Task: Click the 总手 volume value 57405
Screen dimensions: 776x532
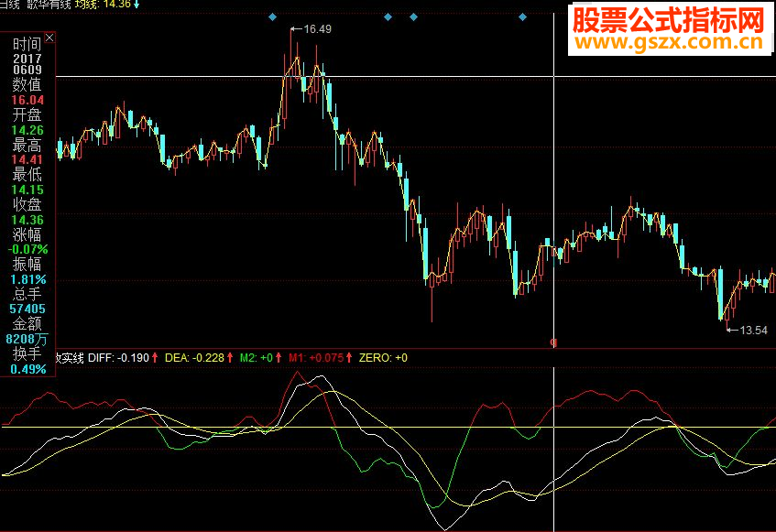Action: 27,309
